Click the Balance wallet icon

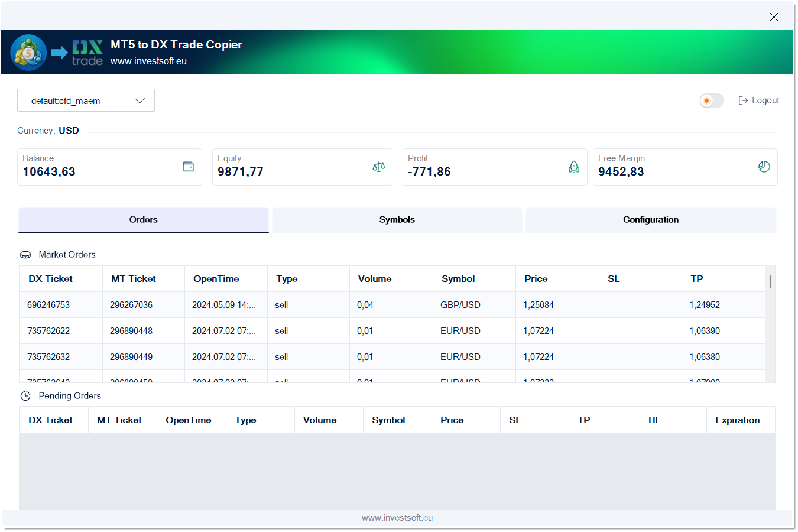click(189, 167)
